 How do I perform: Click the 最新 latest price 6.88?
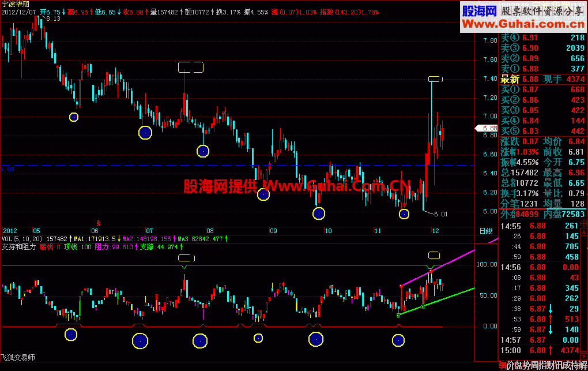(x=530, y=79)
